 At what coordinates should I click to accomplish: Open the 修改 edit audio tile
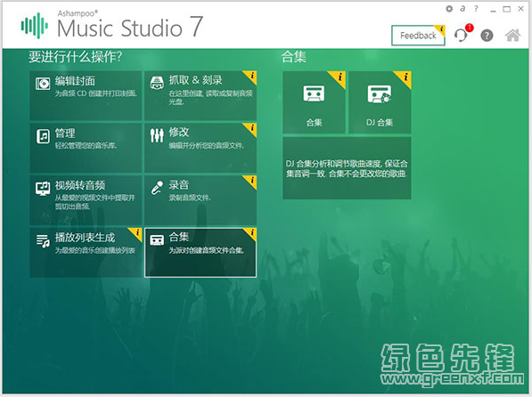[x=201, y=148]
